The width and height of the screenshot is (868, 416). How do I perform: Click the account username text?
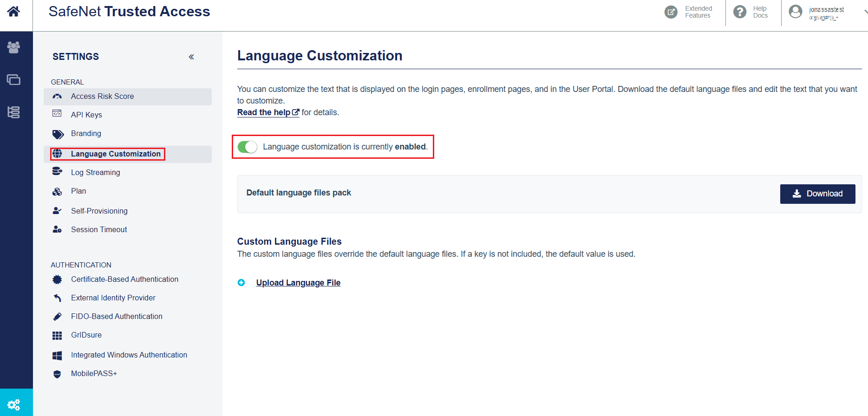pos(826,10)
